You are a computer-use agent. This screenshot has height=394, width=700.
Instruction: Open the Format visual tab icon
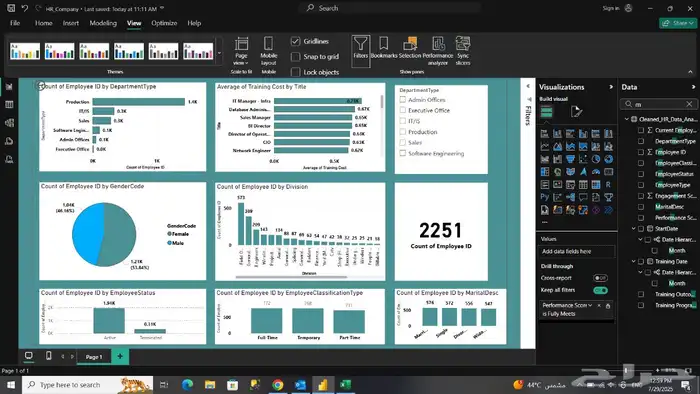click(576, 112)
